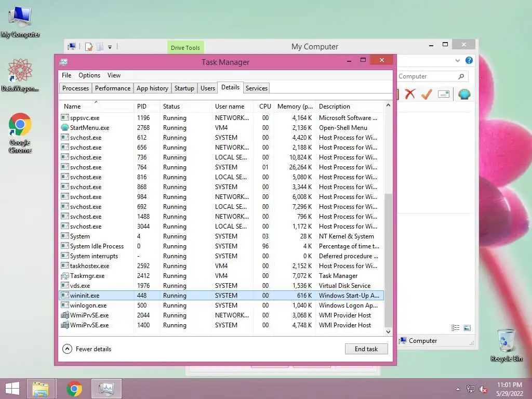Open Chrome from the taskbar
Viewport: 532px width, 399px height.
click(74, 389)
